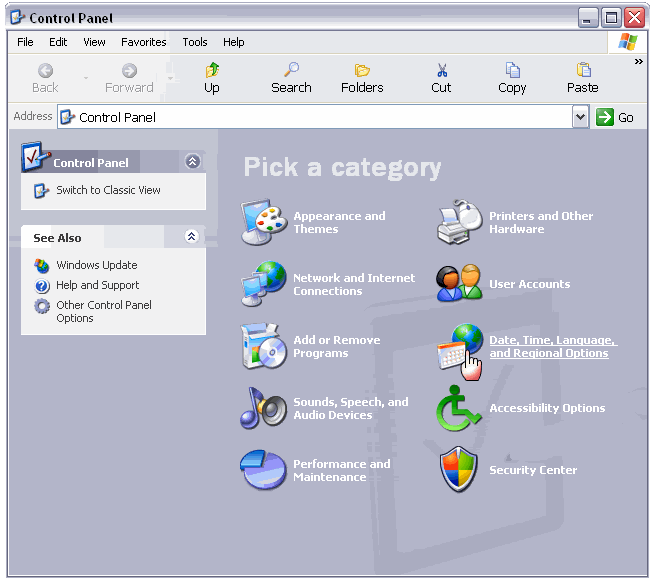Click the Other Control Panel Options gear icon
This screenshot has height=585, width=655.
[42, 306]
